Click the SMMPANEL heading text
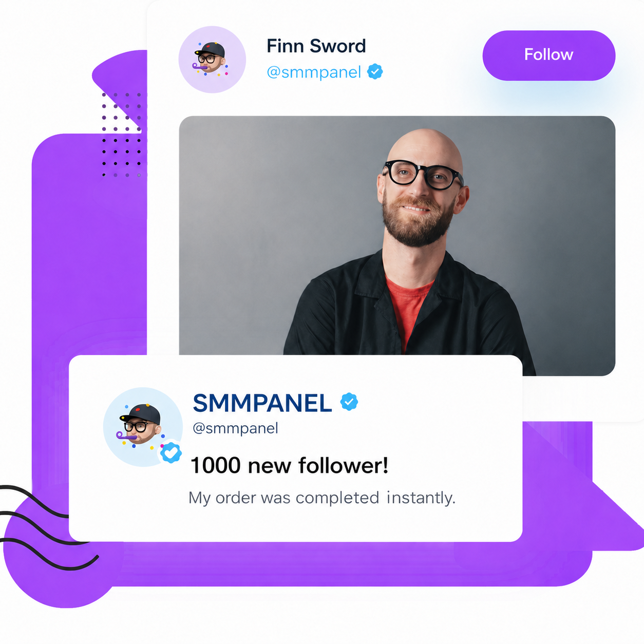This screenshot has width=644, height=644. [x=262, y=403]
